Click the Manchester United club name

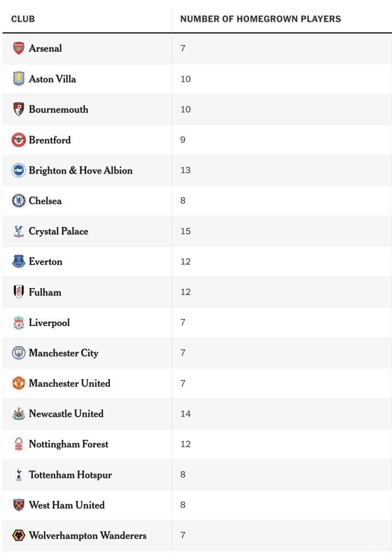point(69,384)
